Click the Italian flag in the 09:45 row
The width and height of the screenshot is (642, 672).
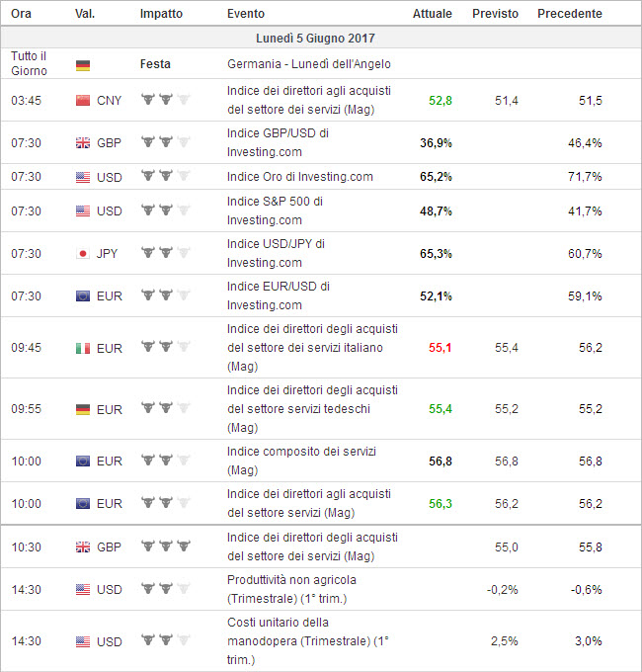click(x=83, y=348)
